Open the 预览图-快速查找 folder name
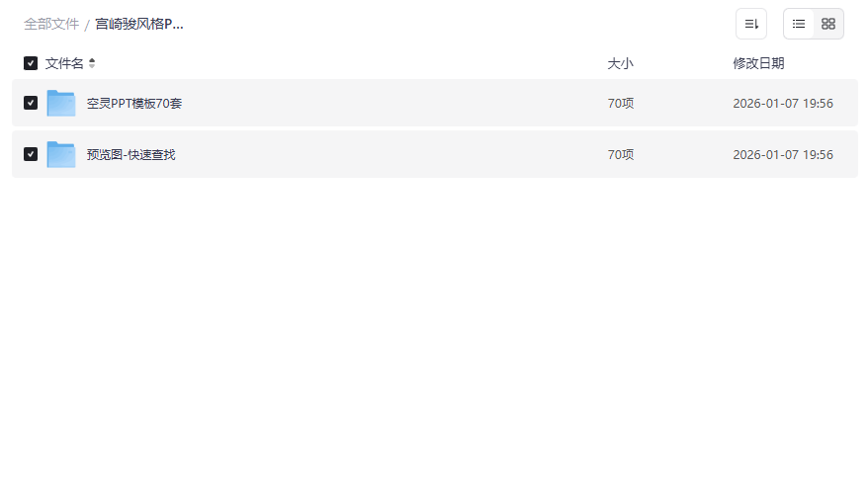This screenshot has height=492, width=868. coord(130,154)
